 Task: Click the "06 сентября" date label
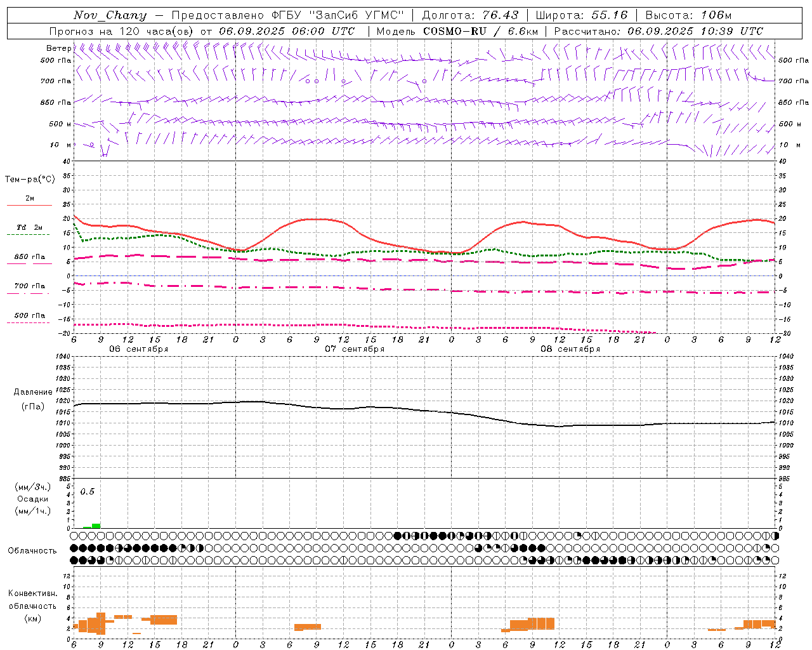coord(138,349)
